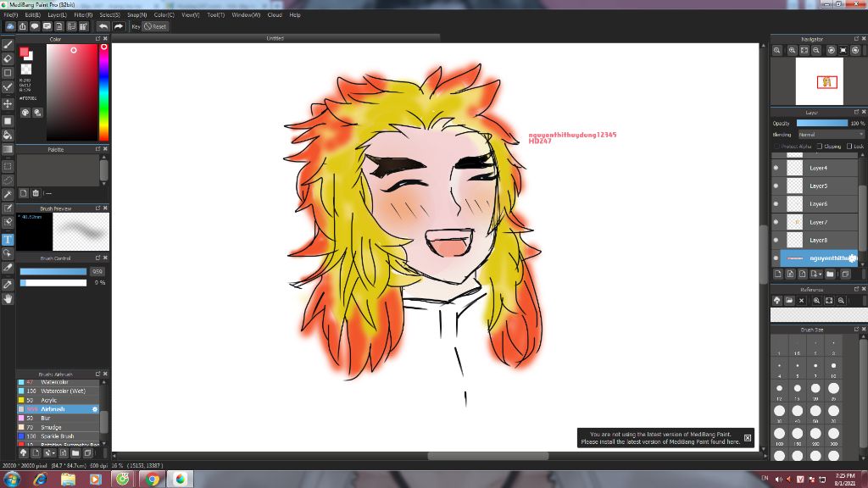Open the layer add dropdown arrow button
Screen dimensions: 868x488
(816, 274)
